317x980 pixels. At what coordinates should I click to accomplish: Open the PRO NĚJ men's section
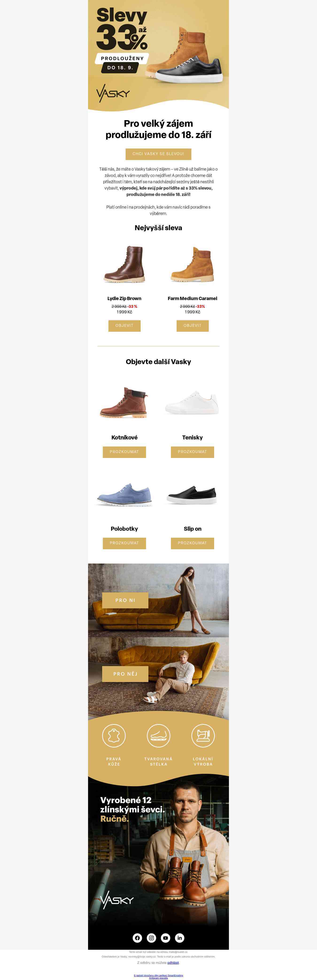pyautogui.click(x=125, y=674)
